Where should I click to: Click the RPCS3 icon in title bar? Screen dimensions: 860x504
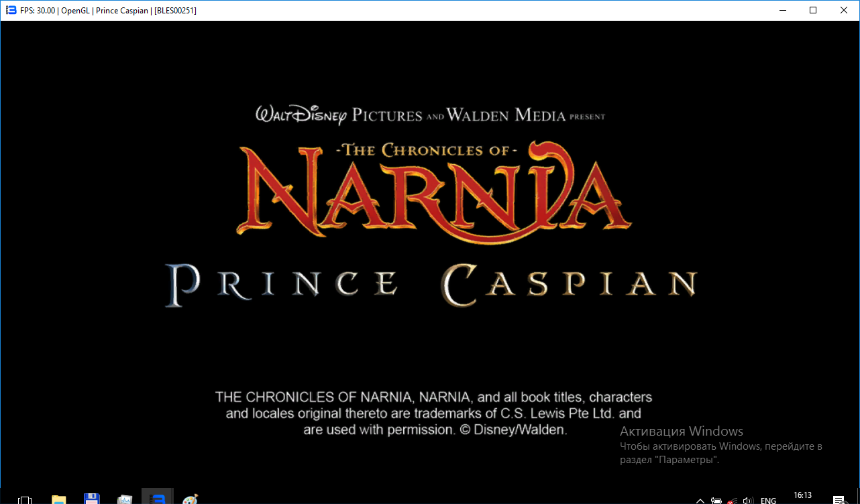[x=11, y=10]
